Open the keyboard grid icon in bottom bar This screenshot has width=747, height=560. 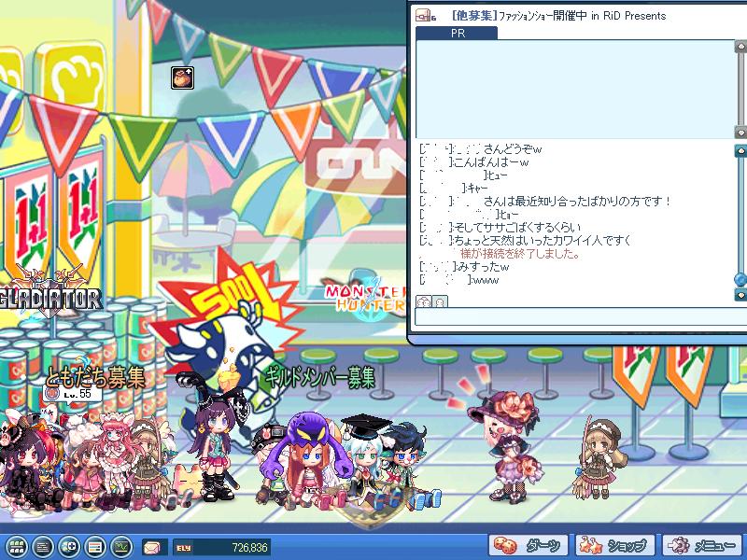17,547
